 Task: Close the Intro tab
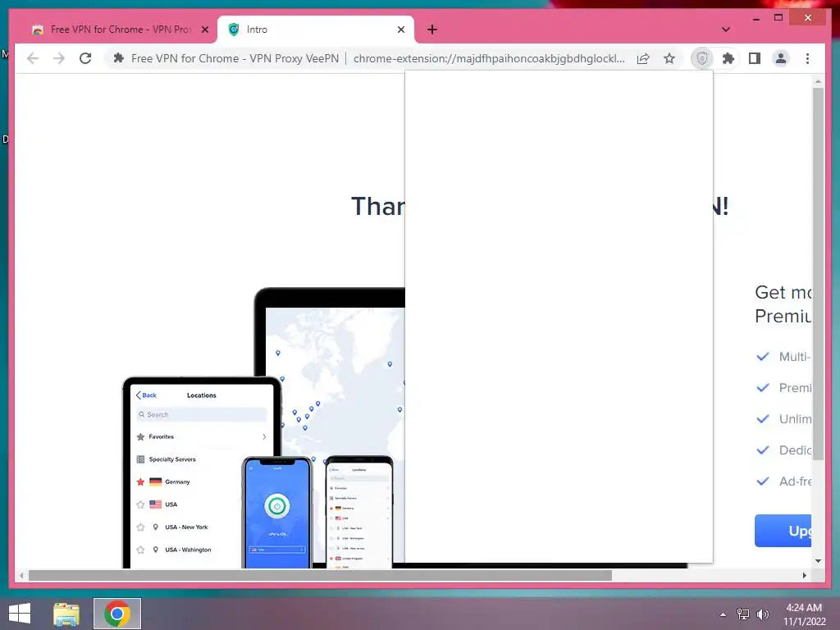tap(400, 30)
